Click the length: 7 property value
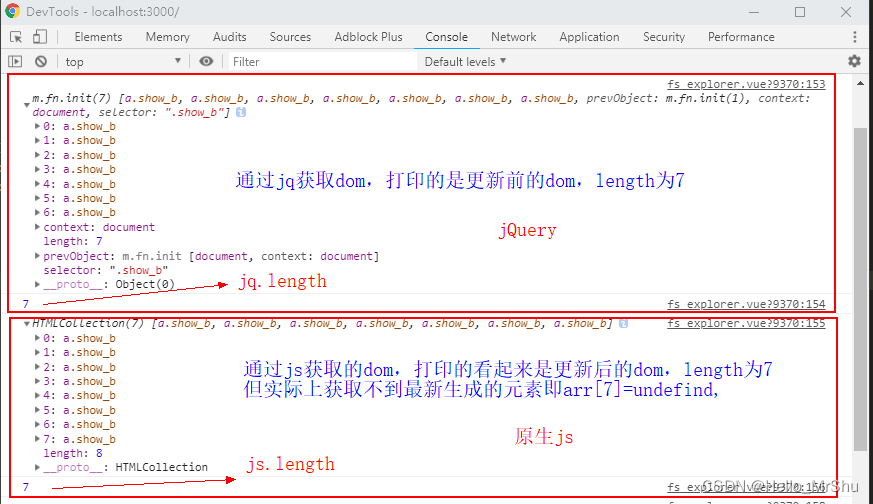Screen dimensions: 873x504 tap(99, 241)
